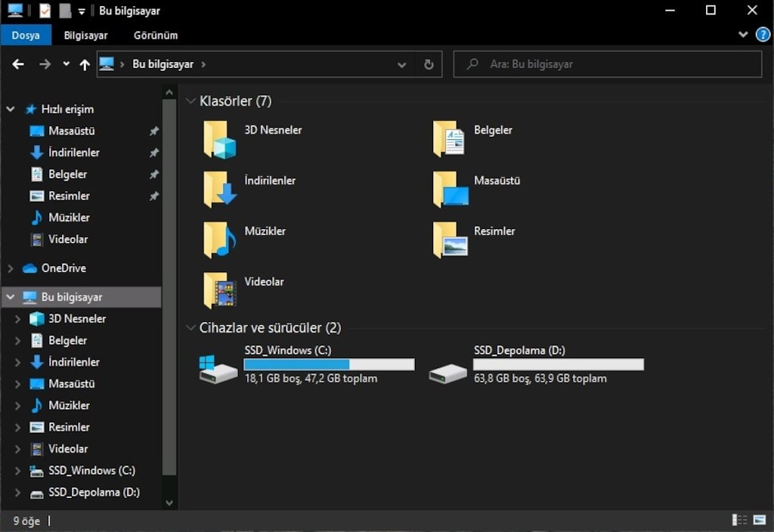Open the address bar history dropdown
This screenshot has height=532, width=774.
pos(402,65)
